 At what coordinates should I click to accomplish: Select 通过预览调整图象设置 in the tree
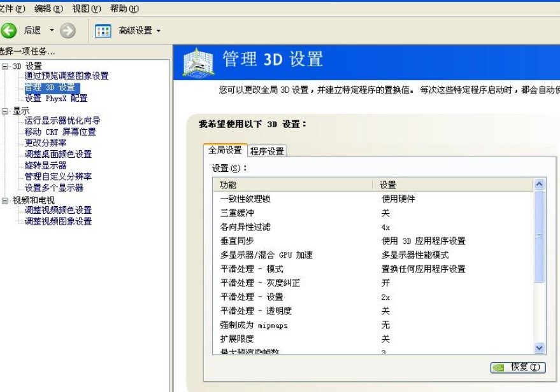66,76
